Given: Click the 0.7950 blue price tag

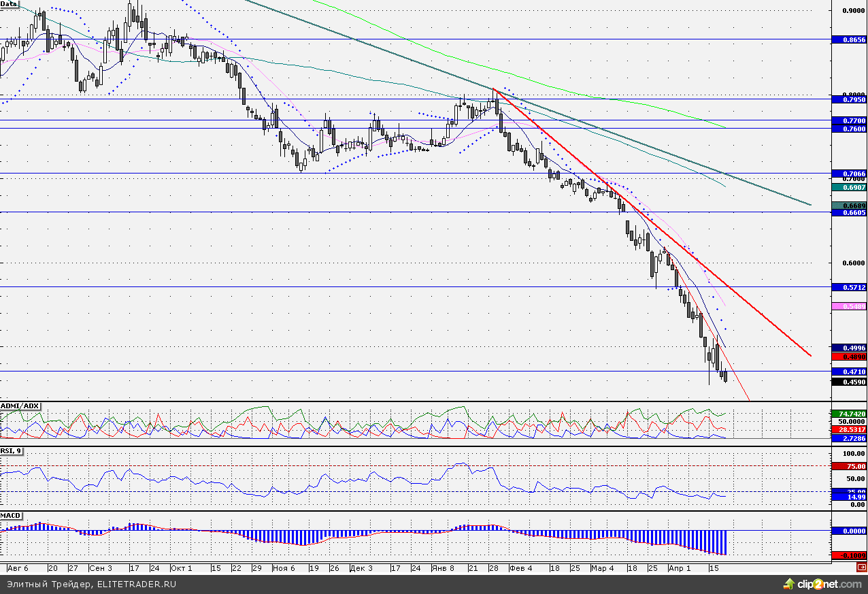Looking at the screenshot, I should [x=849, y=99].
